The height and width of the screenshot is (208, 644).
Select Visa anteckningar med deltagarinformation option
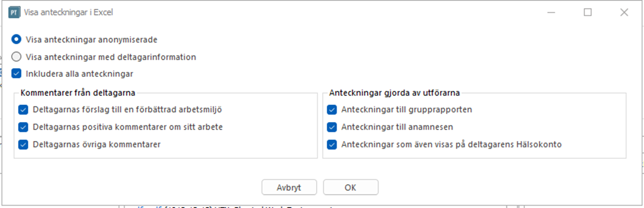point(17,57)
